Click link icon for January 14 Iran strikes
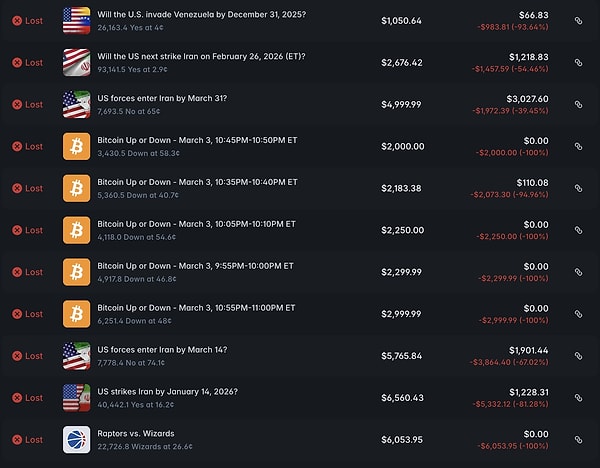Viewport: 600px width, 468px height. click(578, 398)
